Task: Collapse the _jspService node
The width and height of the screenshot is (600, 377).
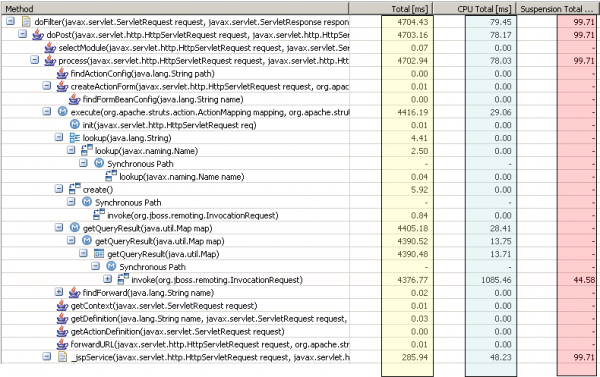Action: pos(47,356)
